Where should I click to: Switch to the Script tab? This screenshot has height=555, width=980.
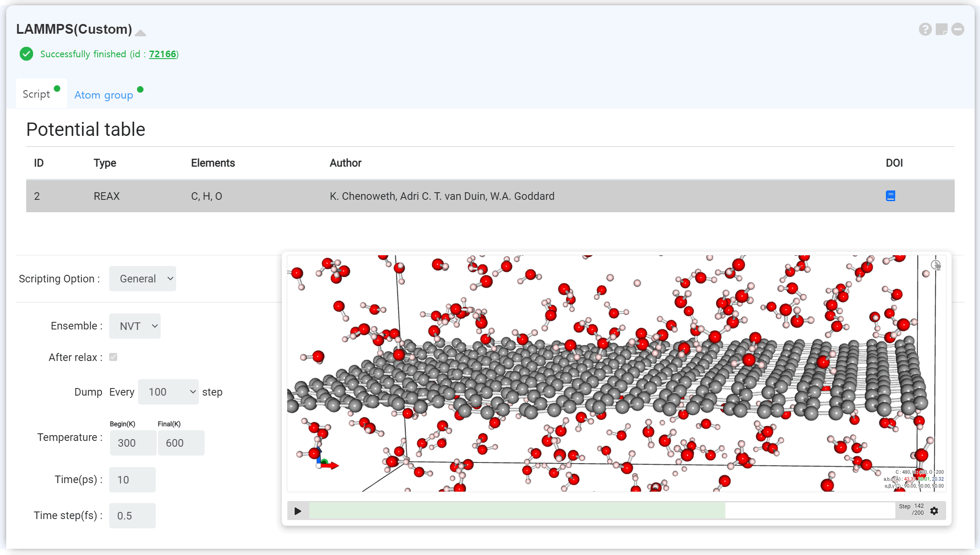click(x=41, y=94)
